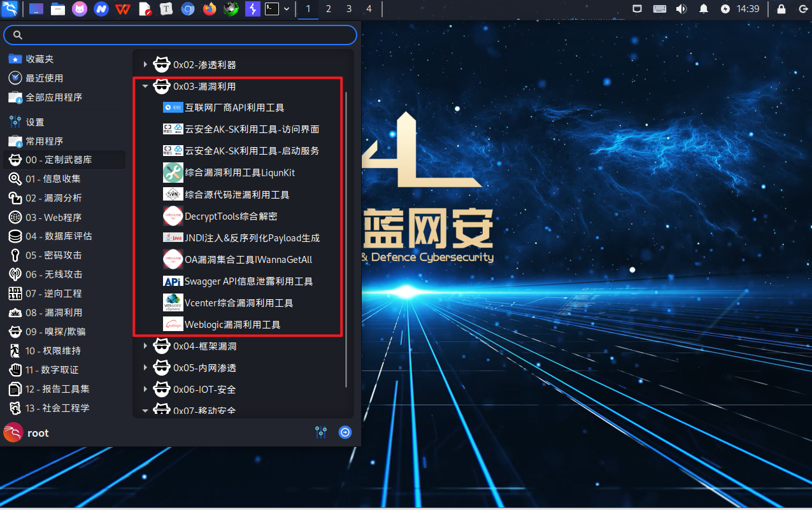The image size is (812, 510).
Task: Launch the blue N app icon
Action: pyautogui.click(x=101, y=9)
